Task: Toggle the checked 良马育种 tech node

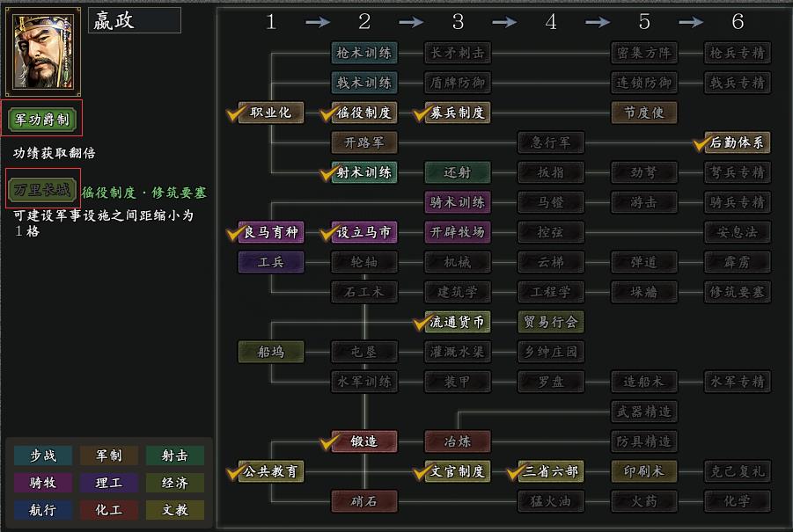Action: pos(270,232)
